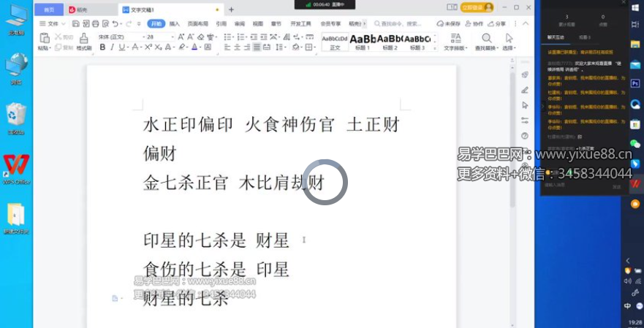Decrease the font size with the shrink-font icon
The width and height of the screenshot is (644, 328).
[x=191, y=37]
